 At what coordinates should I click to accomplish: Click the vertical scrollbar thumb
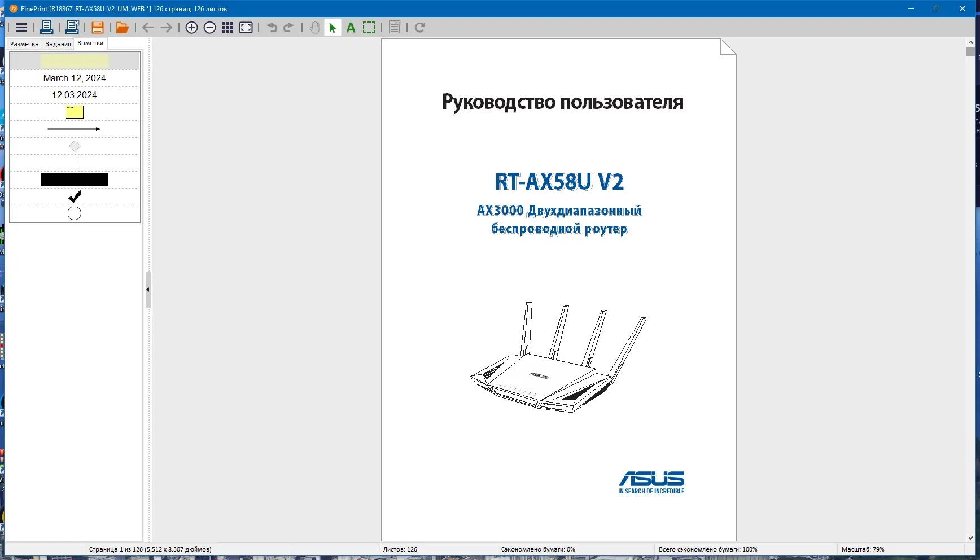tap(970, 51)
